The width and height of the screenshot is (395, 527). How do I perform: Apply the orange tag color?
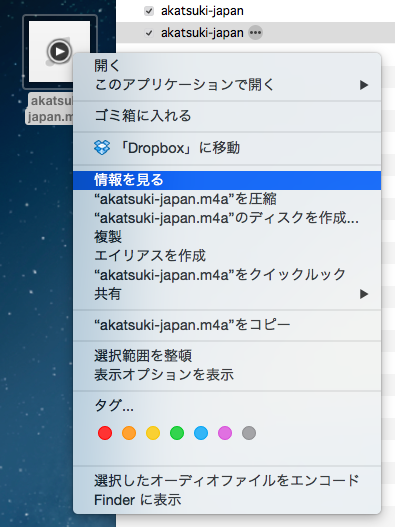[x=129, y=433]
